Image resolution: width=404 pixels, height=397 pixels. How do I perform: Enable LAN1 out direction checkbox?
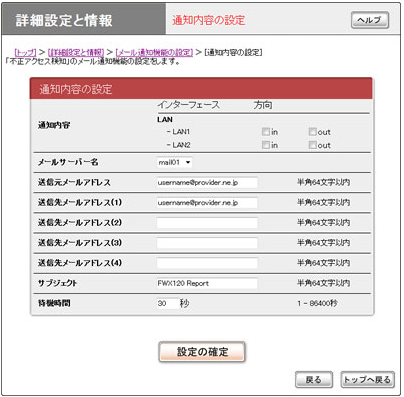coord(312,132)
